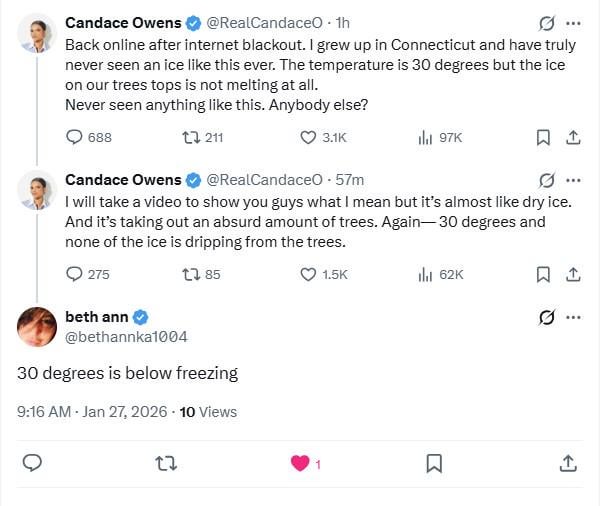The height and width of the screenshot is (506, 607).
Task: Bookmark beth ann's tweet
Action: 434,463
